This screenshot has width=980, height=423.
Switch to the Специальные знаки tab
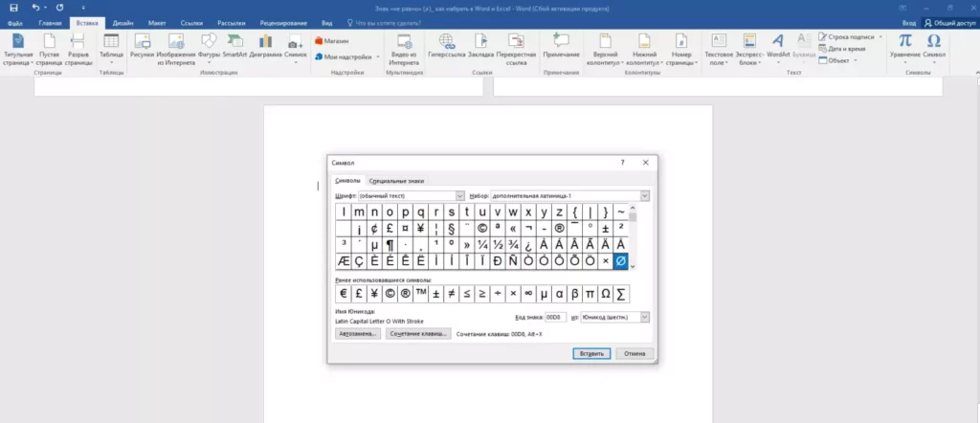coord(397,181)
